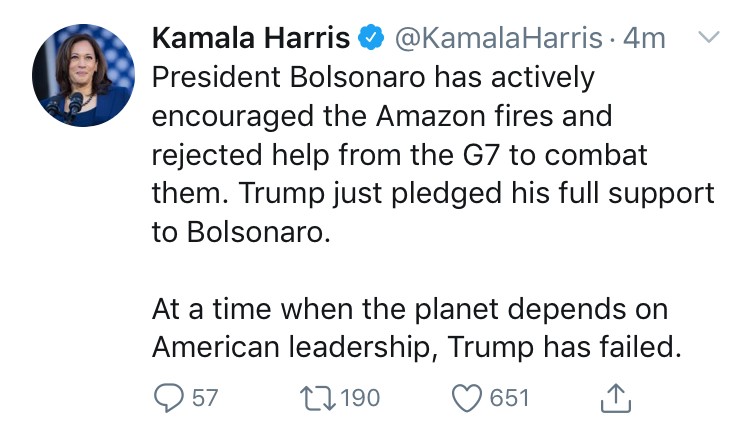This screenshot has width=735, height=431.
Task: Click the 651 likes count
Action: (510, 398)
